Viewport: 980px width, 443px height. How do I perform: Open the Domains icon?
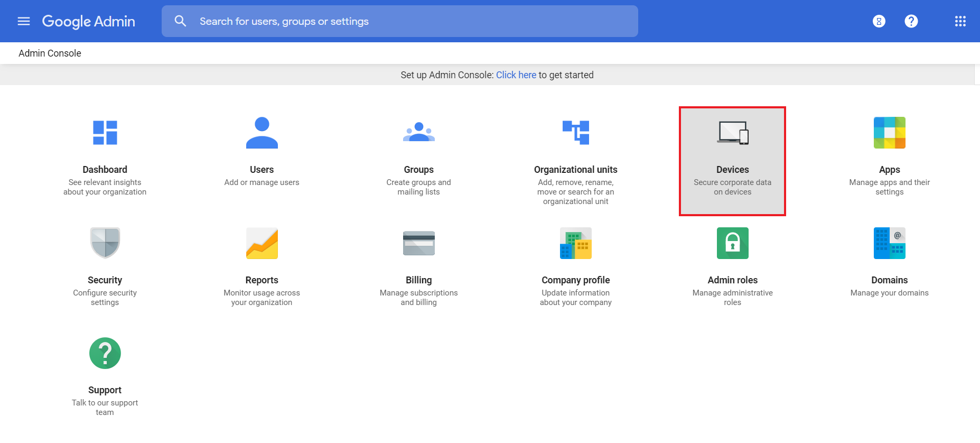[889, 243]
